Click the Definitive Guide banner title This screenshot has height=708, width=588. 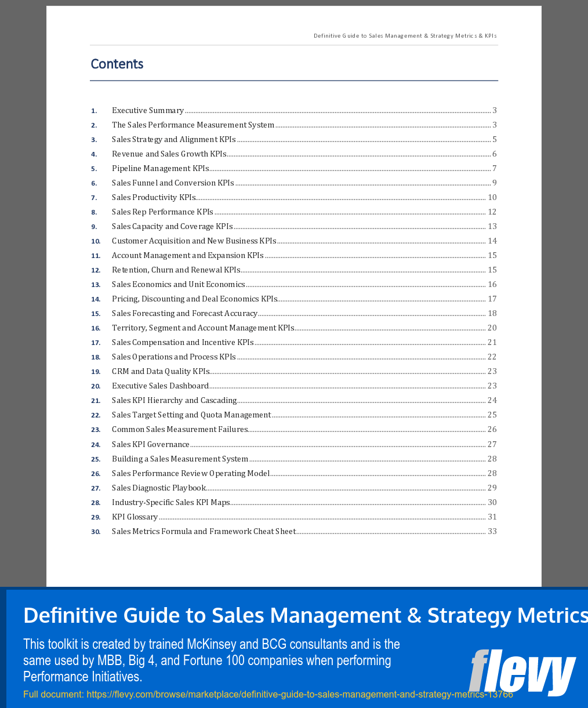[x=306, y=615]
